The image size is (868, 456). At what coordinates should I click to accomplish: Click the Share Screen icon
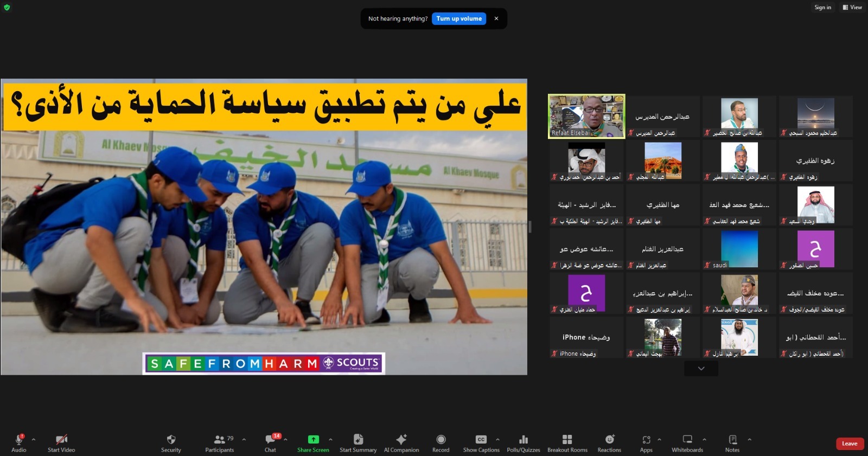(313, 440)
